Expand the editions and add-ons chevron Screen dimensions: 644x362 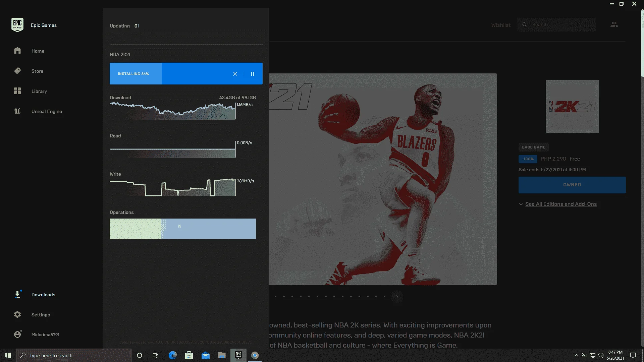[x=521, y=204]
